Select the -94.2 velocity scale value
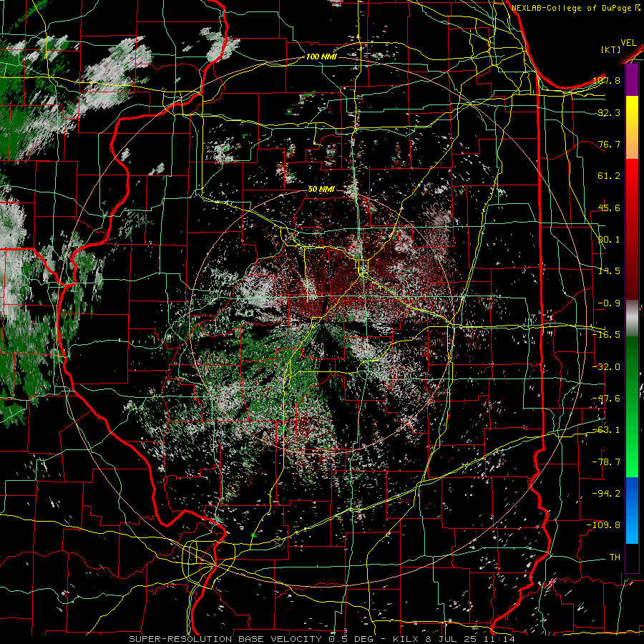Image resolution: width=644 pixels, height=644 pixels. click(606, 494)
